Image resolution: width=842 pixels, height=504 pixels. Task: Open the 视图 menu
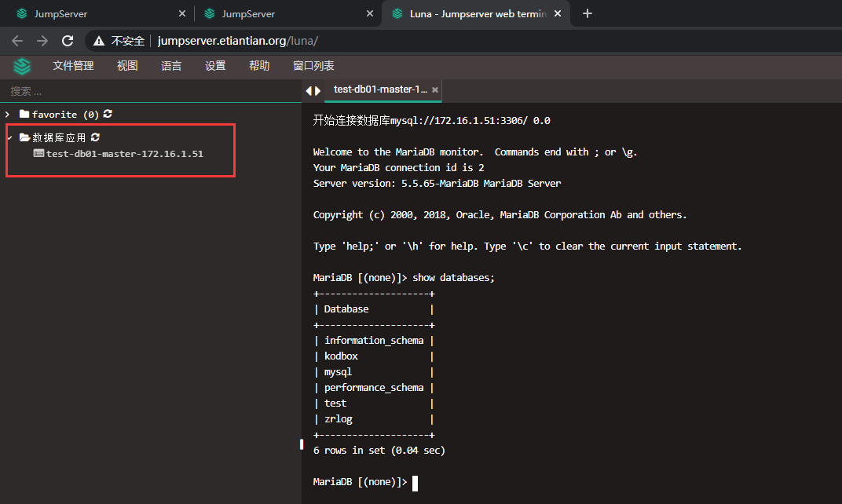click(x=127, y=66)
